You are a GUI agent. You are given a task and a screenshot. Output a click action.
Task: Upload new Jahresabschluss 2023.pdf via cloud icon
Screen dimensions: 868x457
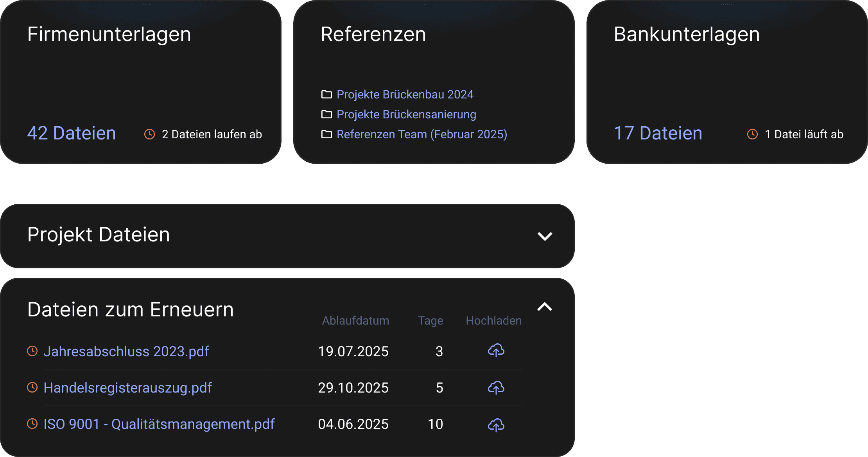coord(496,350)
